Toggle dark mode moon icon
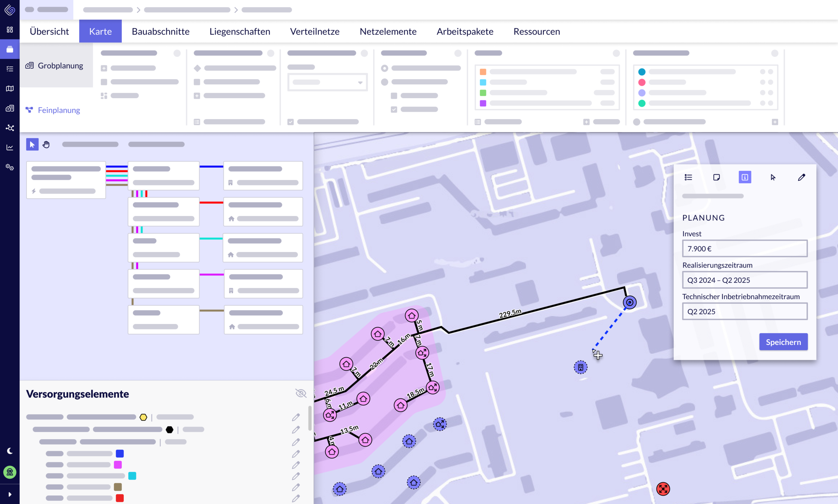Viewport: 838px width, 504px height. click(x=10, y=451)
